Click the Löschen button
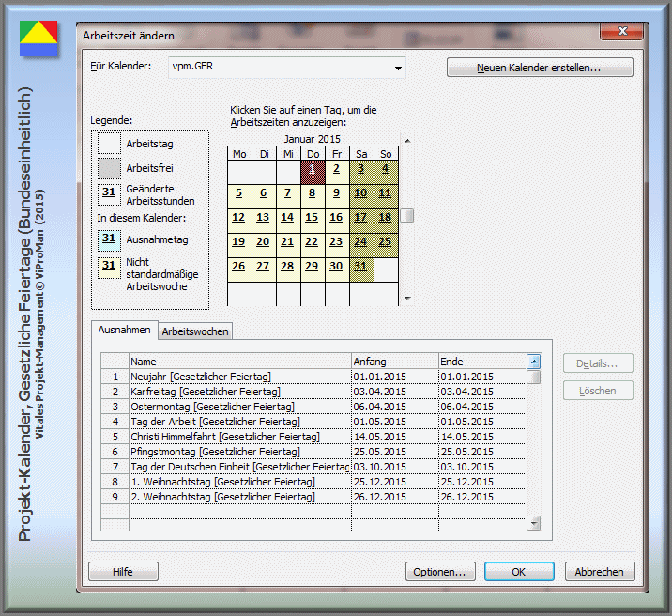 (x=598, y=391)
